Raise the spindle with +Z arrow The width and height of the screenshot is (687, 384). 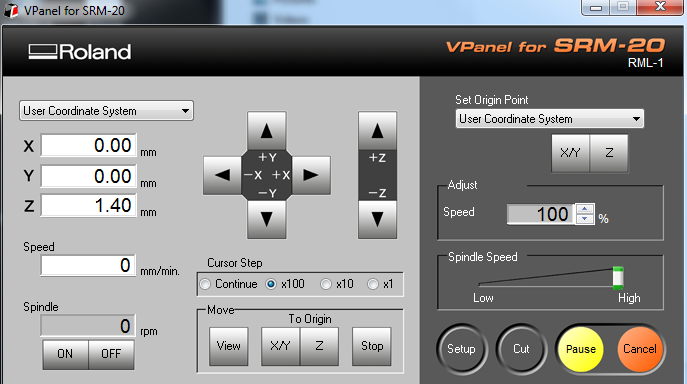pos(377,131)
